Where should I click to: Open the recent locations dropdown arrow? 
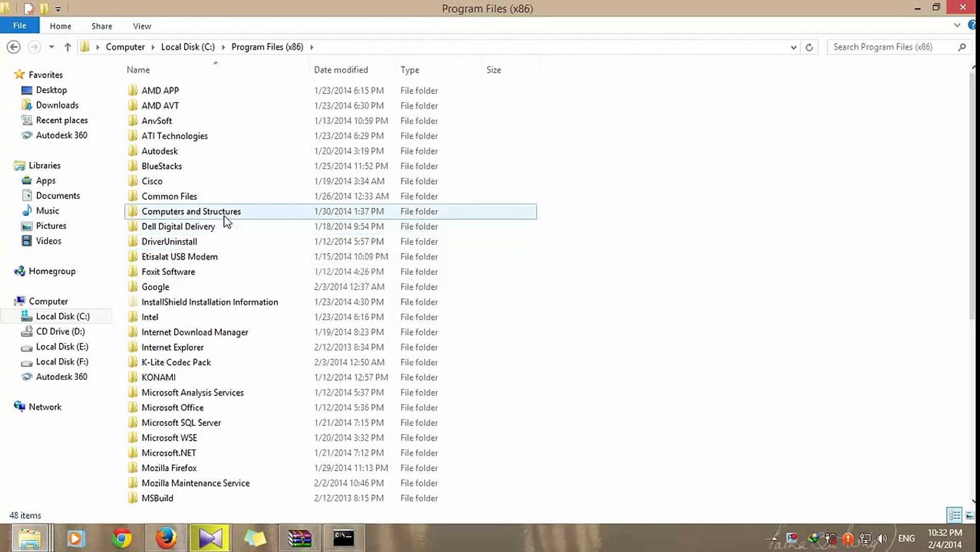[x=51, y=47]
